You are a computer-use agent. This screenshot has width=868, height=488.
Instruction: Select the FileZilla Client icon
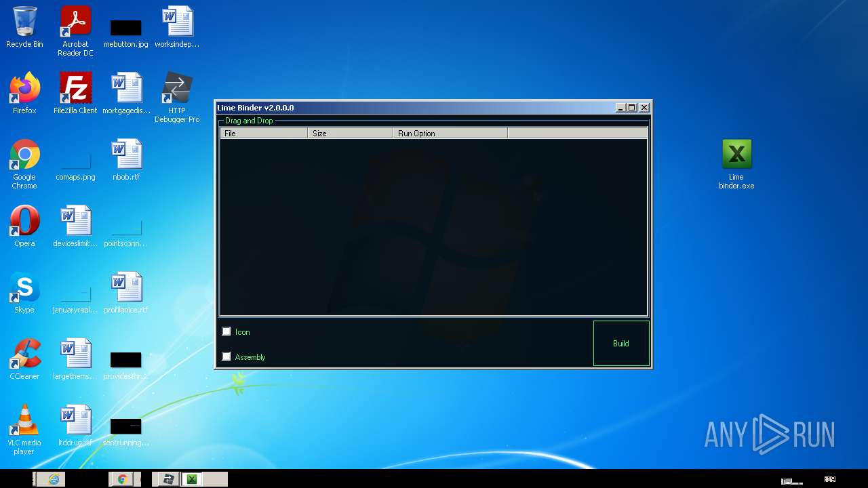pos(75,94)
